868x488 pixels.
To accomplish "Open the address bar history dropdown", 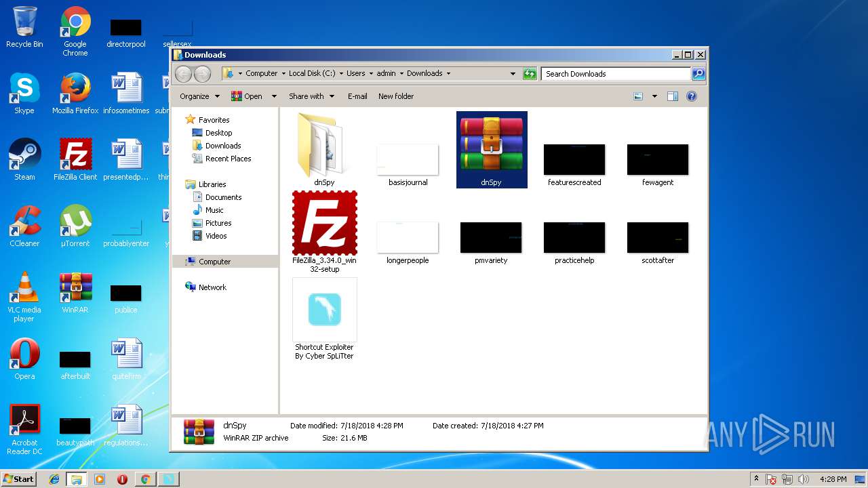I will click(513, 74).
